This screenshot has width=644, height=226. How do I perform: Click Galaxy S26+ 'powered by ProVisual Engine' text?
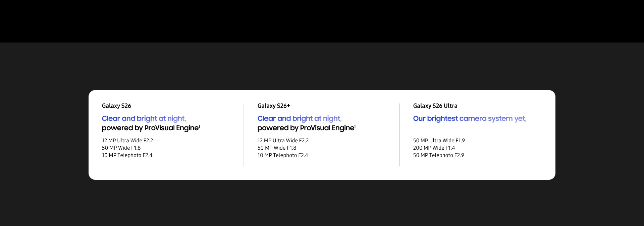pos(306,128)
